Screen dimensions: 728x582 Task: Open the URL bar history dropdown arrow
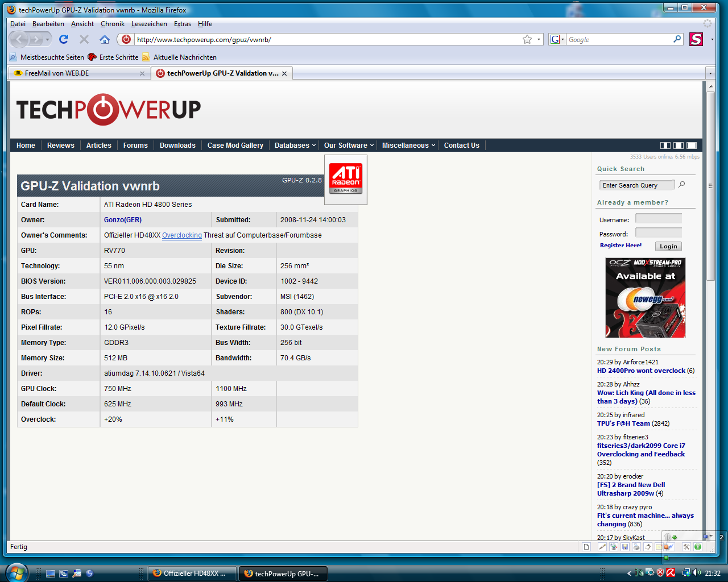point(539,40)
